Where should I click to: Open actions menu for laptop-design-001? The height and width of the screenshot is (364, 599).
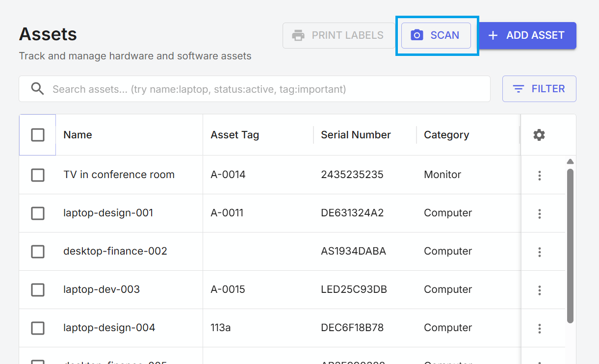tap(539, 213)
